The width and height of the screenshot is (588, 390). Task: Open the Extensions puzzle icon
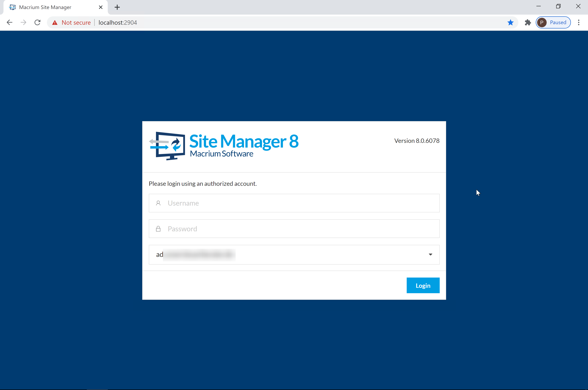[x=528, y=22]
